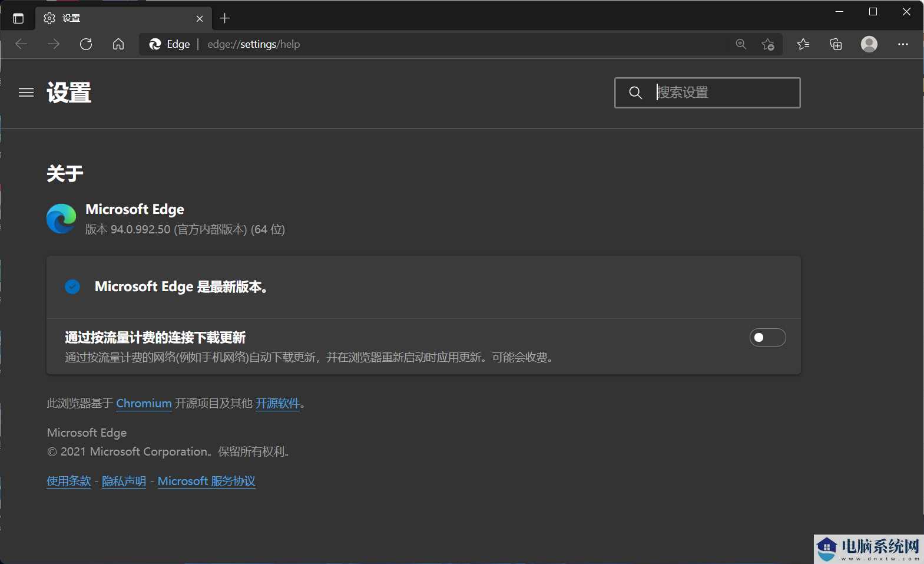
Task: Click the blue up-to-date checkmark icon
Action: tap(72, 286)
